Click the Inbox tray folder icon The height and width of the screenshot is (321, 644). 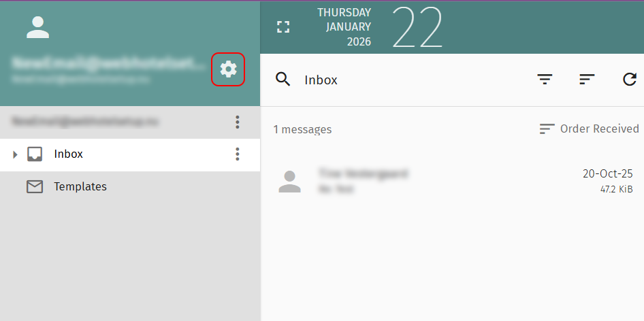tap(35, 154)
